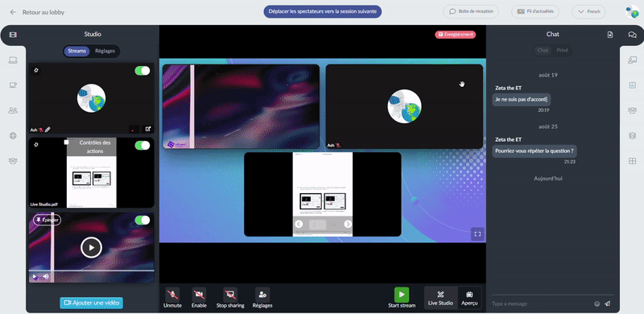The width and height of the screenshot is (644, 314).
Task: Select Aperçu preview mode
Action: click(469, 299)
